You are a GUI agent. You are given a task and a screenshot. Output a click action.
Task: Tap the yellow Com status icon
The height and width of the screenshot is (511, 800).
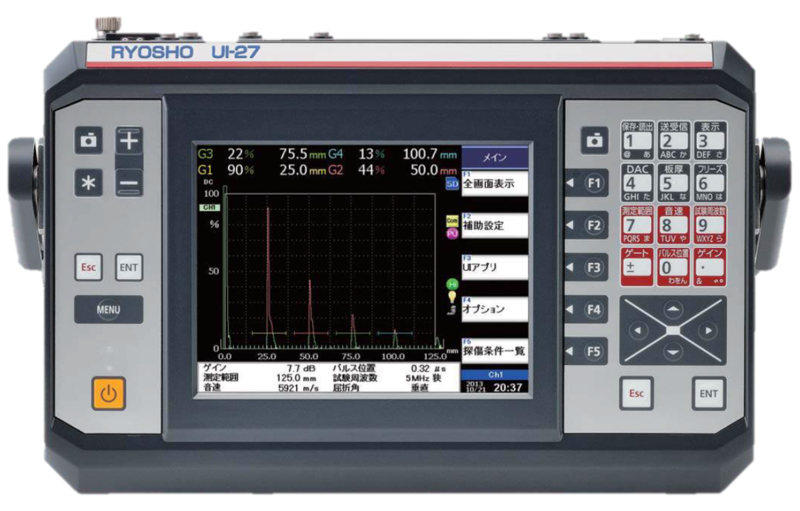(452, 221)
